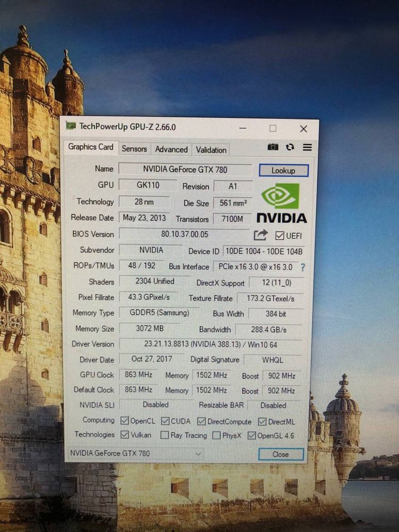The height and width of the screenshot is (532, 399).
Task: Click the Release Date field May 23, 2013
Action: tap(145, 218)
